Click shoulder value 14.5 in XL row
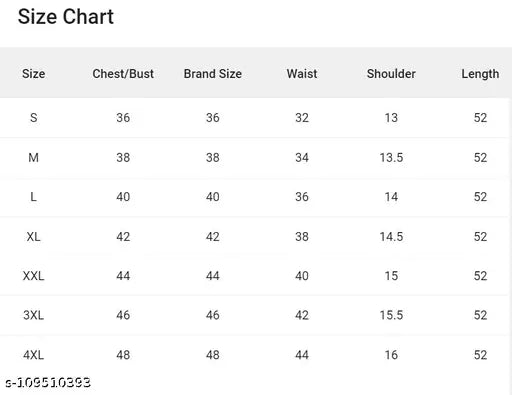 (391, 237)
